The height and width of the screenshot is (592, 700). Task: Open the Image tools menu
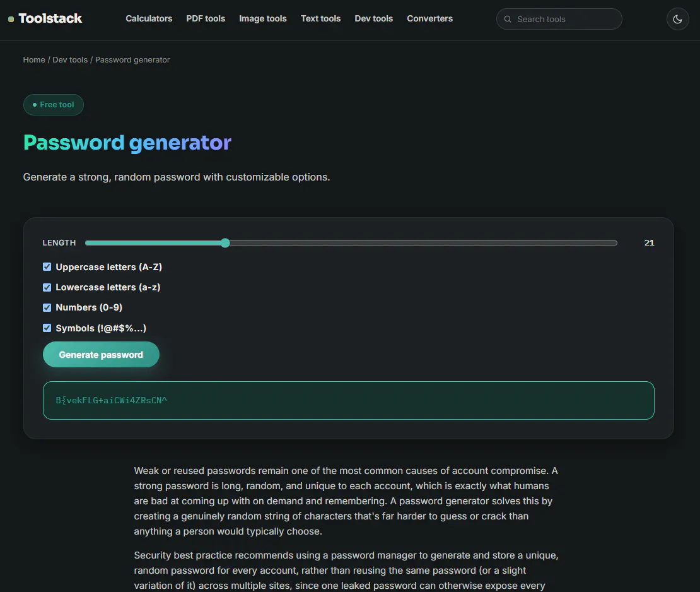(262, 18)
